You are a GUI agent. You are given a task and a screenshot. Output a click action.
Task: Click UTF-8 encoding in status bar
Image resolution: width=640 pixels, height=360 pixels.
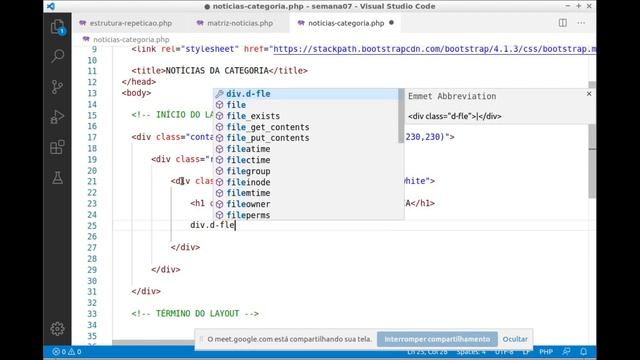pyautogui.click(x=504, y=351)
